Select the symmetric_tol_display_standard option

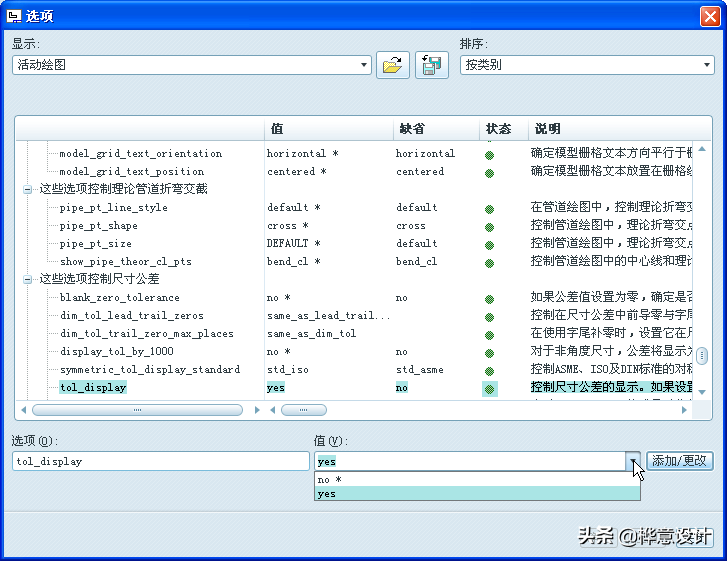point(150,370)
